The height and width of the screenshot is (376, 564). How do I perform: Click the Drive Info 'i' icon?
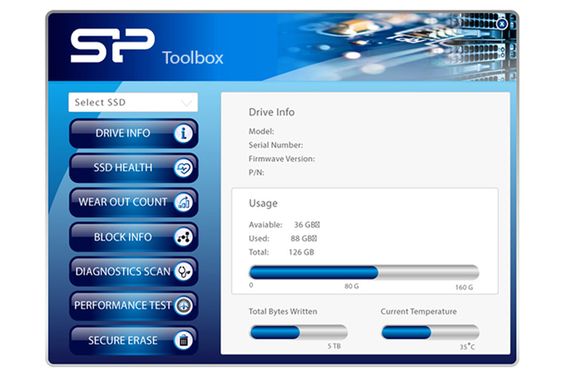click(183, 133)
